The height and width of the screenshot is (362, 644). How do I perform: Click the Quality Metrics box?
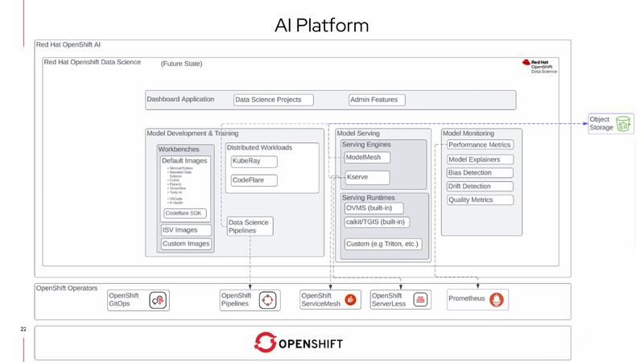(480, 200)
